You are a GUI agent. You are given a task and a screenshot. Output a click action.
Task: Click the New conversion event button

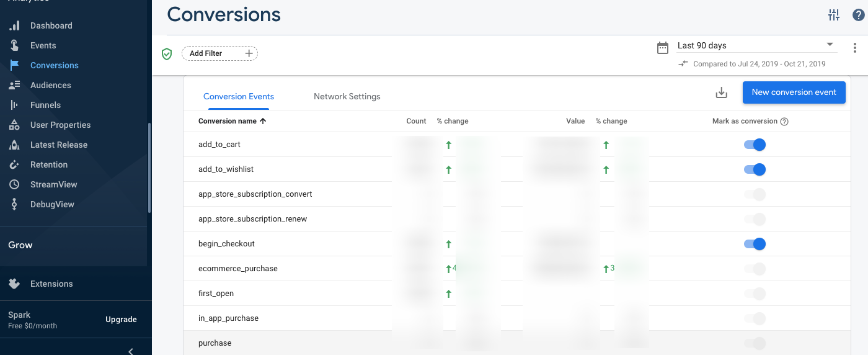coord(794,92)
